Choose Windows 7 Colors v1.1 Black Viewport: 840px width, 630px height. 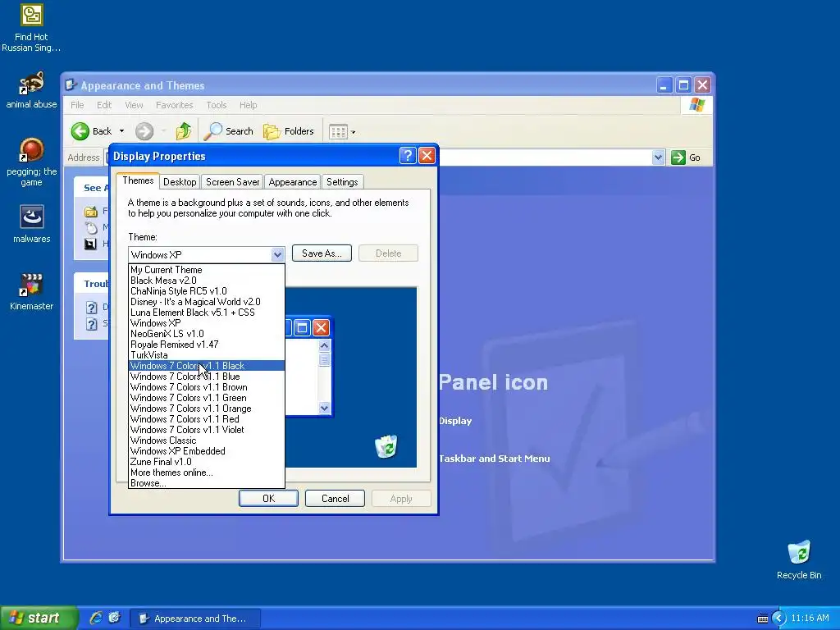pos(207,366)
